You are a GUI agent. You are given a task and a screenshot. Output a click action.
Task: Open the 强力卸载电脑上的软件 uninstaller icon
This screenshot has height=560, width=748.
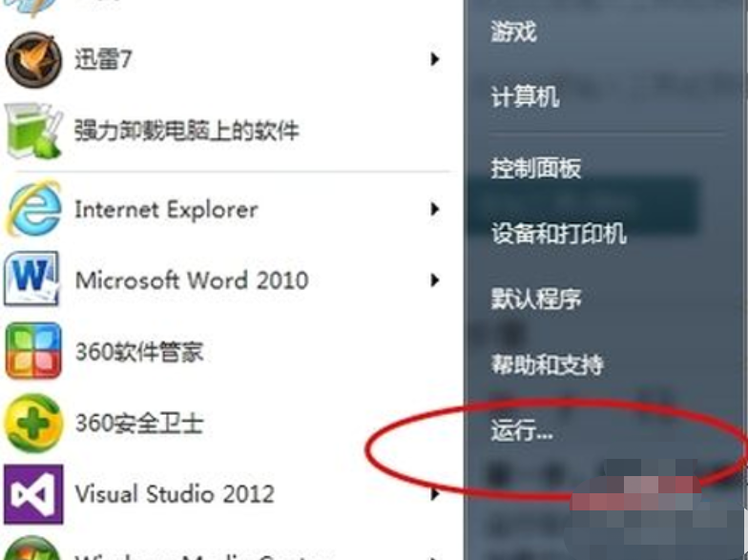click(33, 131)
